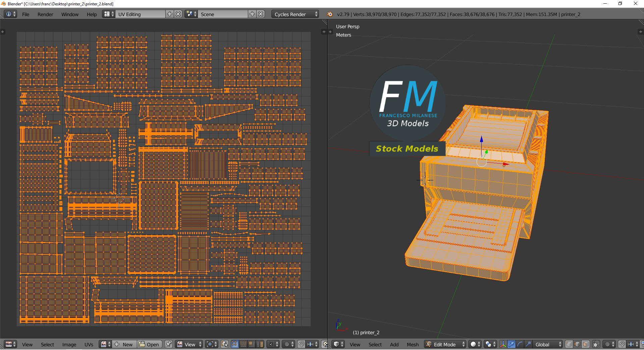This screenshot has height=350, width=644.
Task: Click the rotate manipulator arc icon
Action: [x=520, y=344]
